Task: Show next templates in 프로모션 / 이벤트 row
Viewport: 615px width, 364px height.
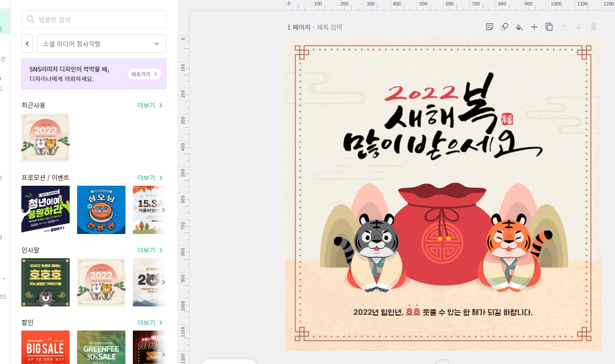Action: (163, 210)
